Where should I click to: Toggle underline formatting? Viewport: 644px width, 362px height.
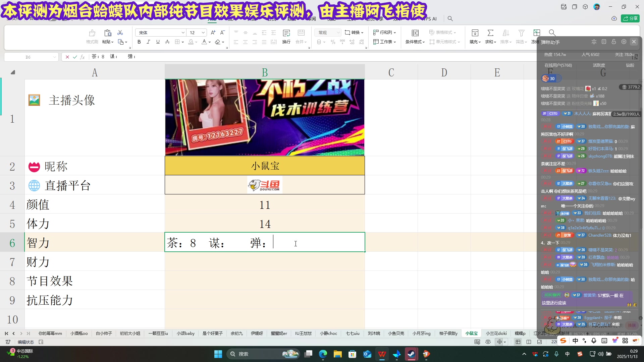[158, 42]
